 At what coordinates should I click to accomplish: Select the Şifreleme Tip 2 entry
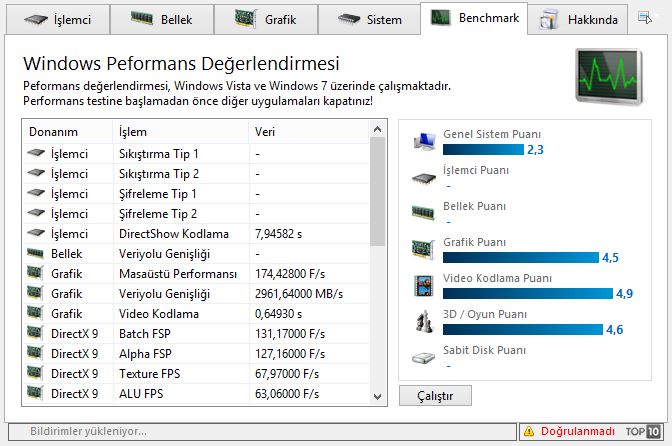tap(158, 214)
